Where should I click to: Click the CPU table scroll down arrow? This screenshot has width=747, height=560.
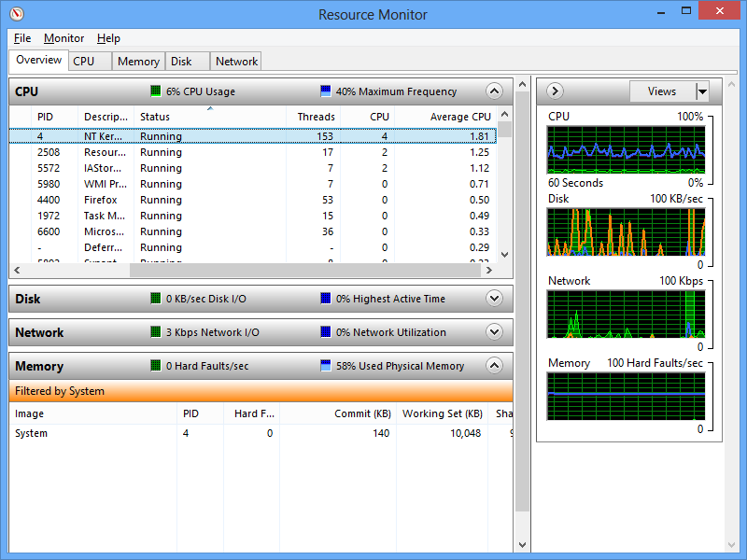tap(505, 254)
